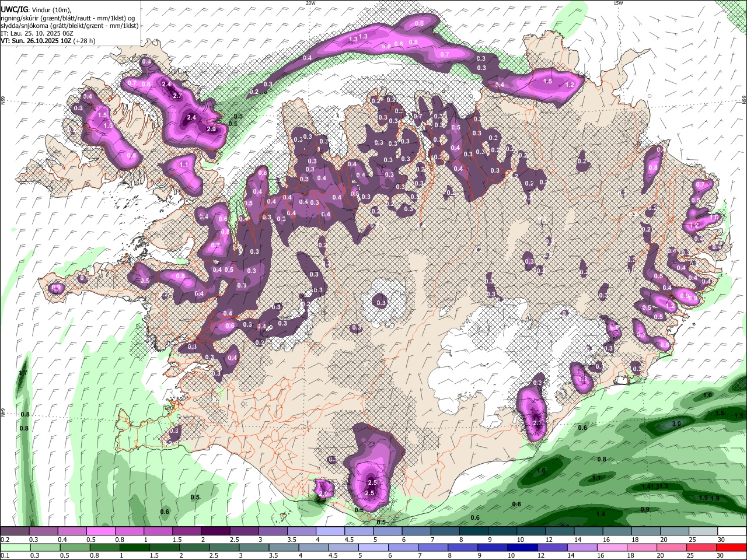Click the '3.0' rain value in green area
747x560 pixels.
click(677, 423)
